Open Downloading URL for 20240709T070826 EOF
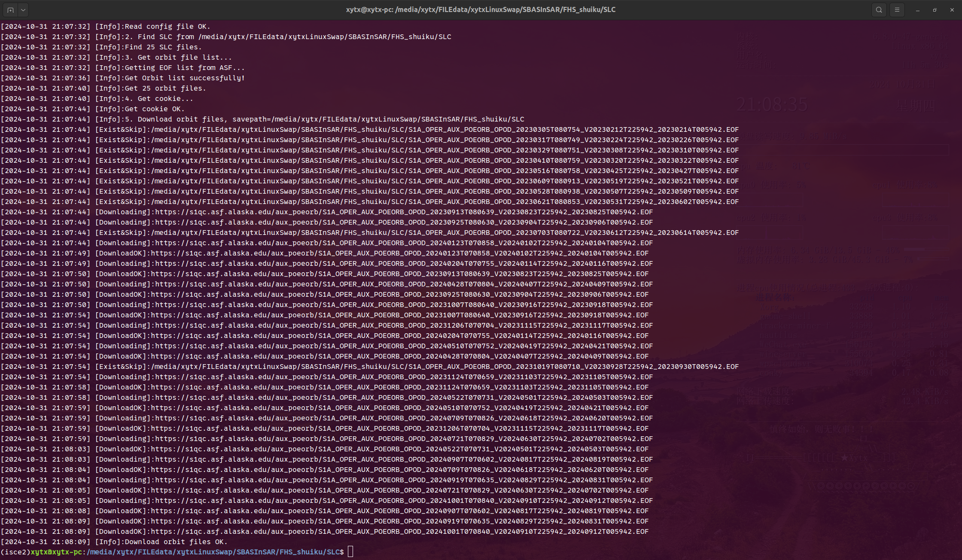962x560 pixels. click(x=404, y=418)
